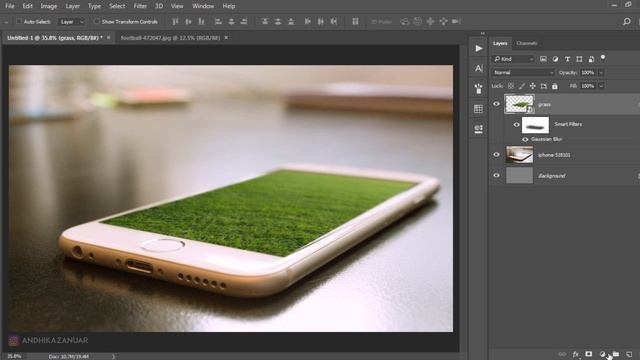Toggle Gaussian Blur filter visibility

coord(525,140)
